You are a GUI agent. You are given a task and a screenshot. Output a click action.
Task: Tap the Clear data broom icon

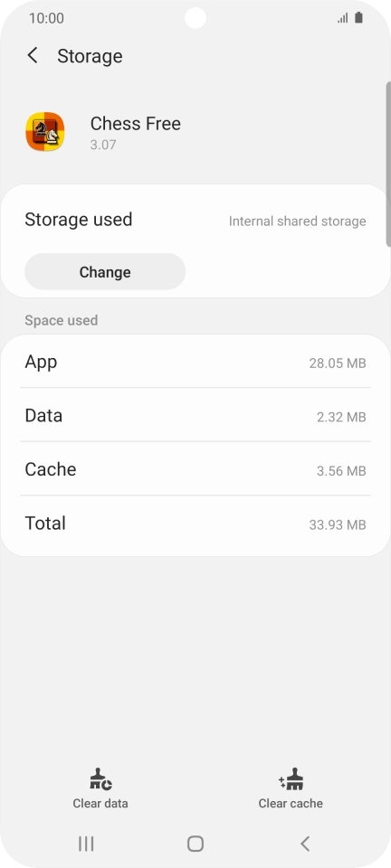click(x=100, y=778)
